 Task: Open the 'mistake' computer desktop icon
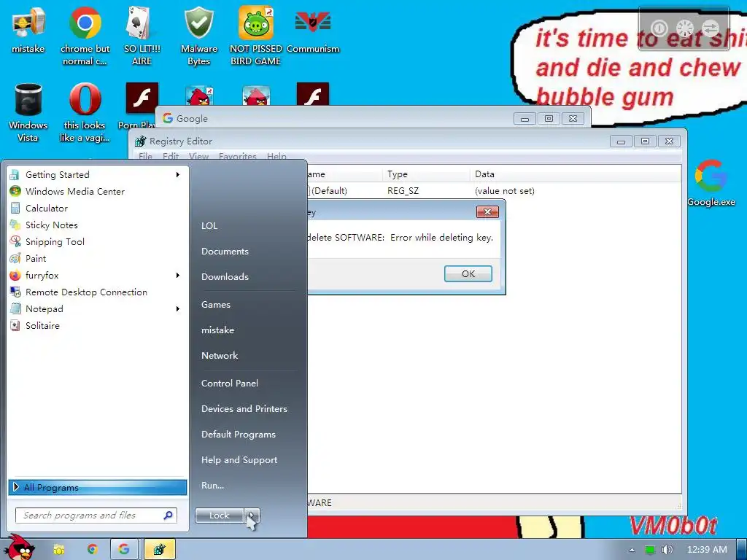[x=28, y=31]
